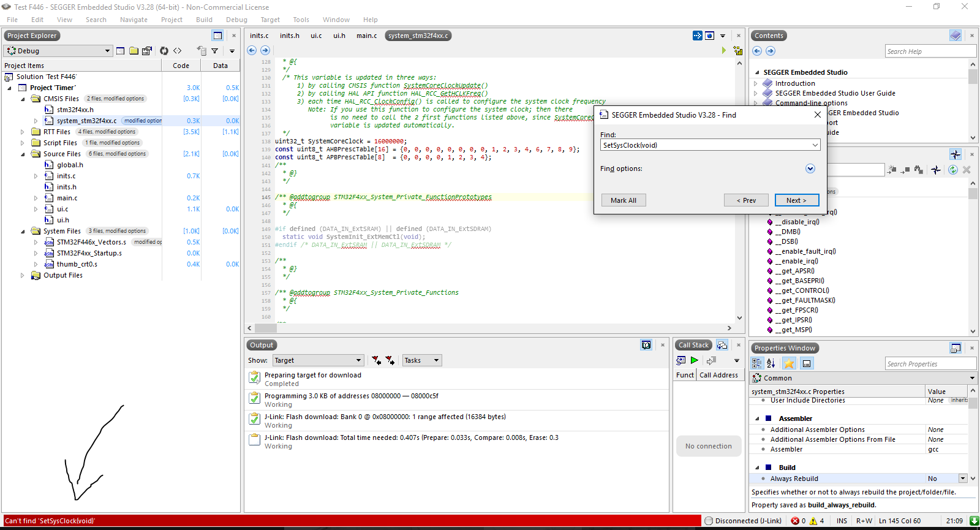Select system_stm32f4xx.c in the project tree
The width and height of the screenshot is (980, 530).
pyautogui.click(x=86, y=121)
